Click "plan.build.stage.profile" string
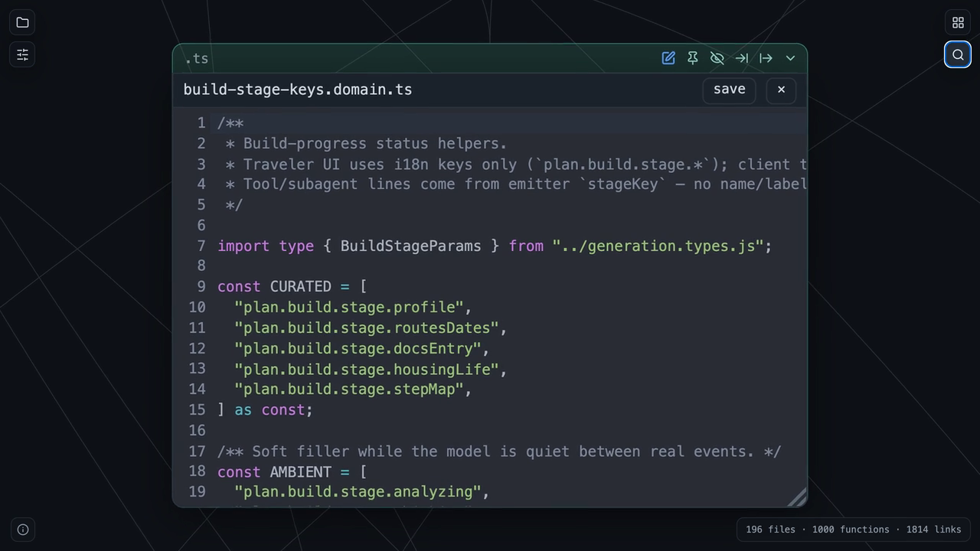 349,308
